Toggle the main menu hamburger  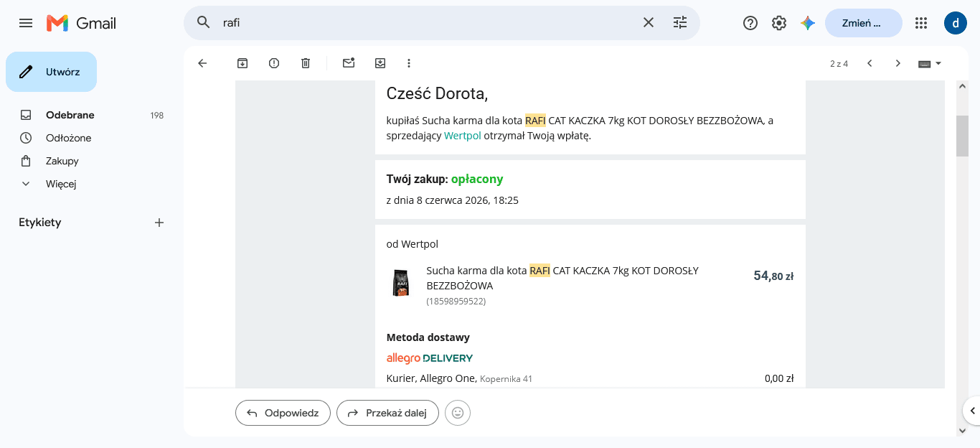pos(26,23)
